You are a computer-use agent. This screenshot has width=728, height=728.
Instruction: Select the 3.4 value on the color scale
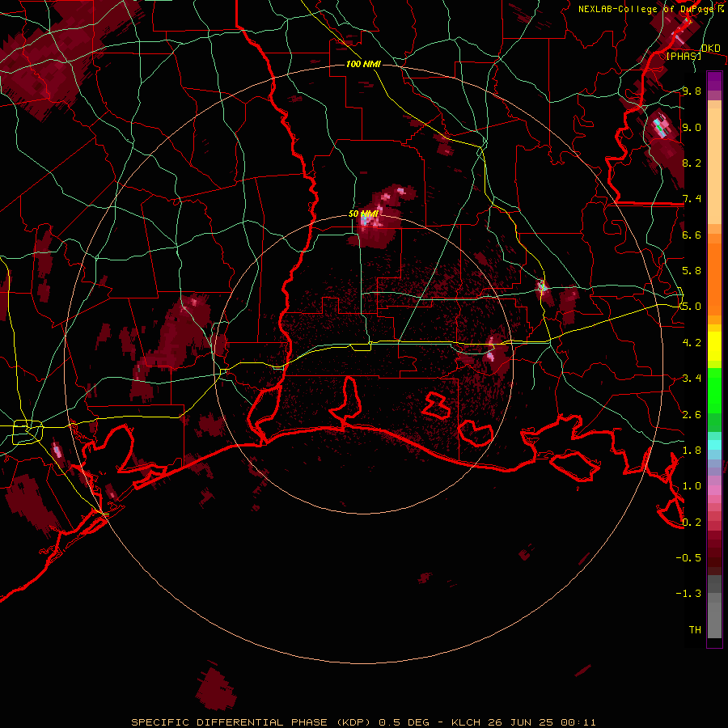(692, 379)
